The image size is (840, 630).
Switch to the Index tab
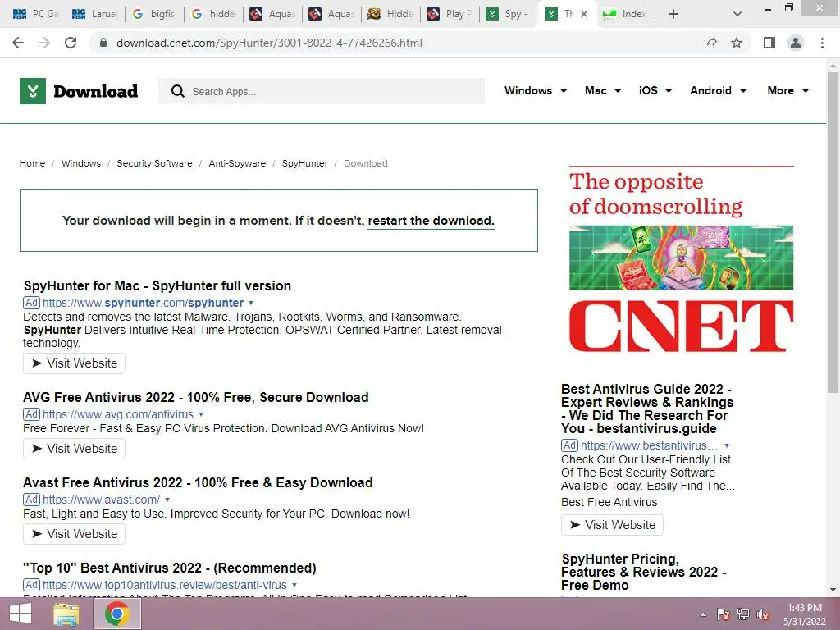625,14
